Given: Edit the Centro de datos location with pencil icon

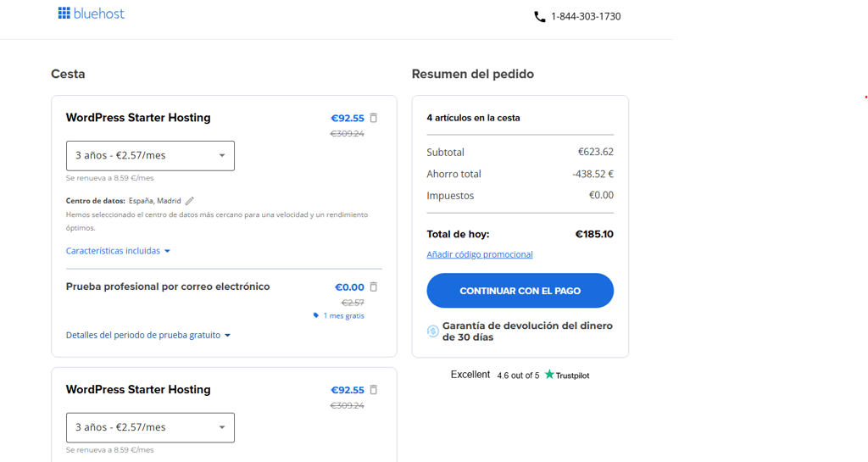Looking at the screenshot, I should 189,201.
